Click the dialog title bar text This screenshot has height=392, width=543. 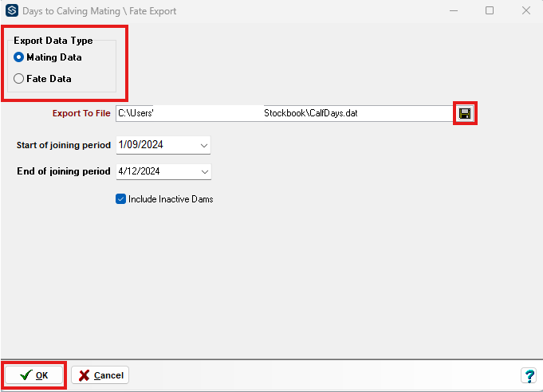[x=100, y=11]
